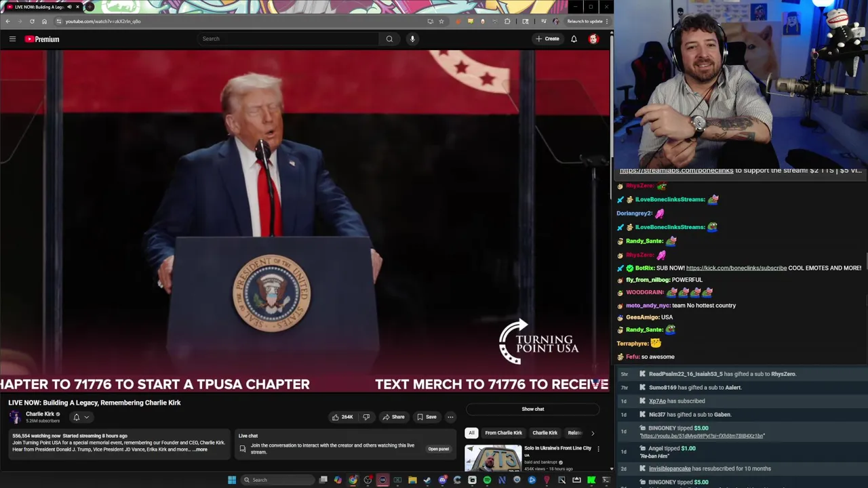Click 'invisiblepancake' resubscribed entry
868x488 pixels.
tap(710, 468)
